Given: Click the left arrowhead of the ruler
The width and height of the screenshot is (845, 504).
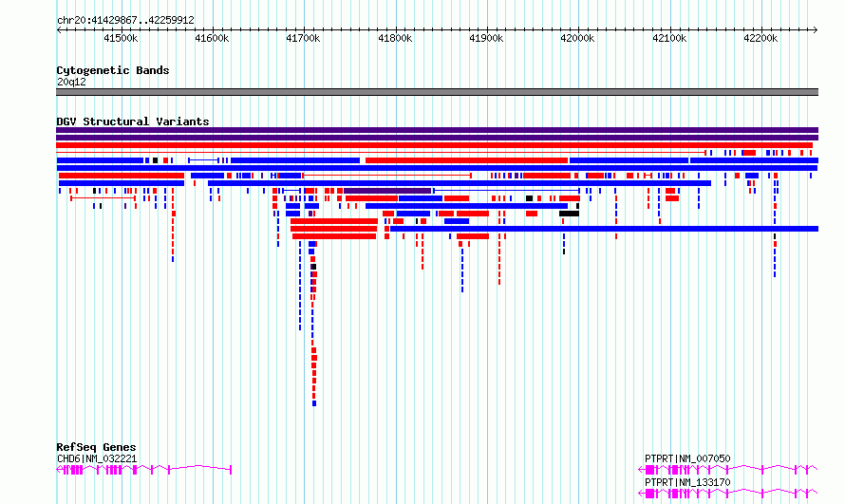Looking at the screenshot, I should (x=59, y=30).
